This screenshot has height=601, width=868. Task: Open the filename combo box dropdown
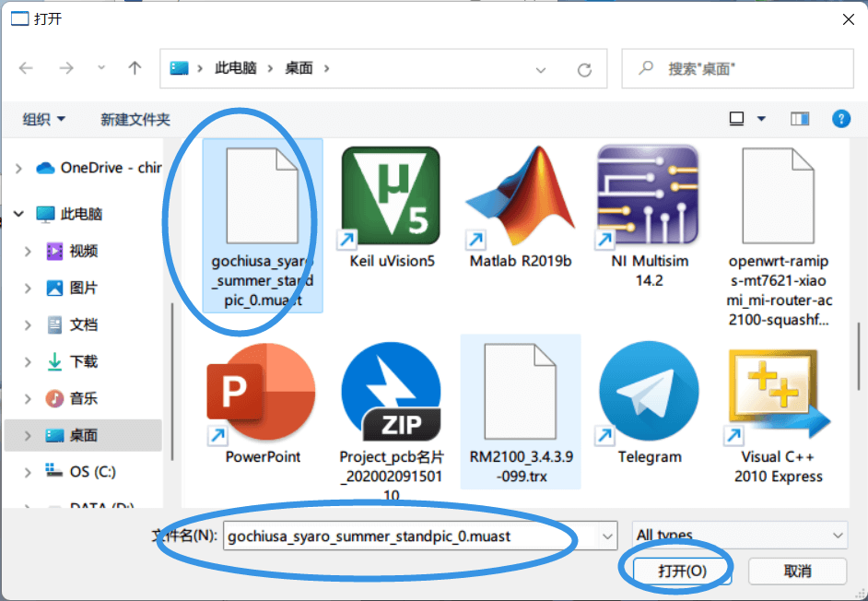pos(607,536)
